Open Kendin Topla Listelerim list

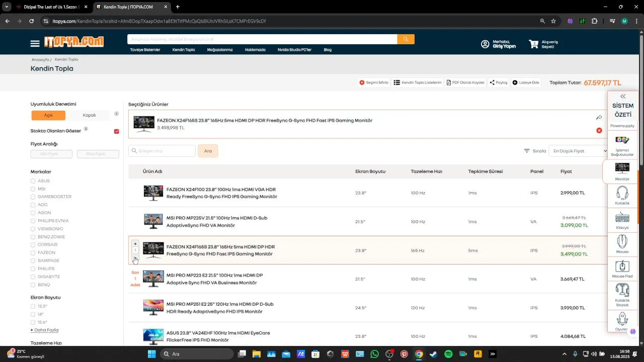pos(417,82)
